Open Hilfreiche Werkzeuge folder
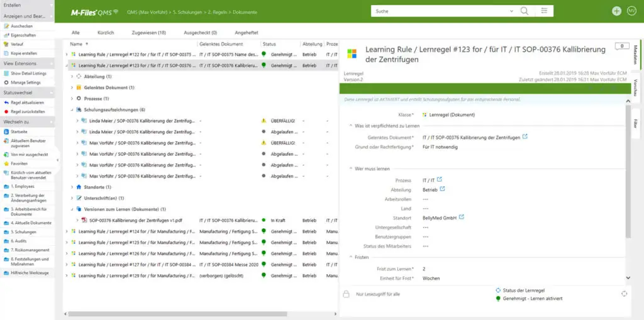The height and width of the screenshot is (320, 644). click(x=30, y=273)
